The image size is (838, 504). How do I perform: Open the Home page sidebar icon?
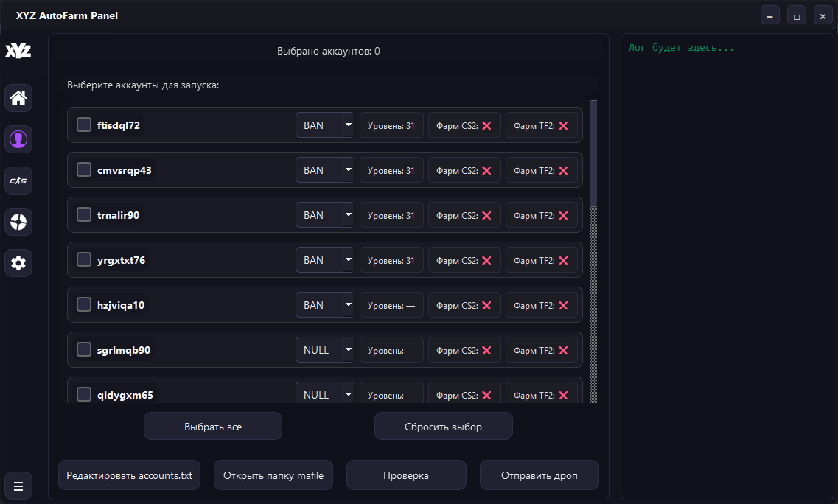(x=18, y=97)
